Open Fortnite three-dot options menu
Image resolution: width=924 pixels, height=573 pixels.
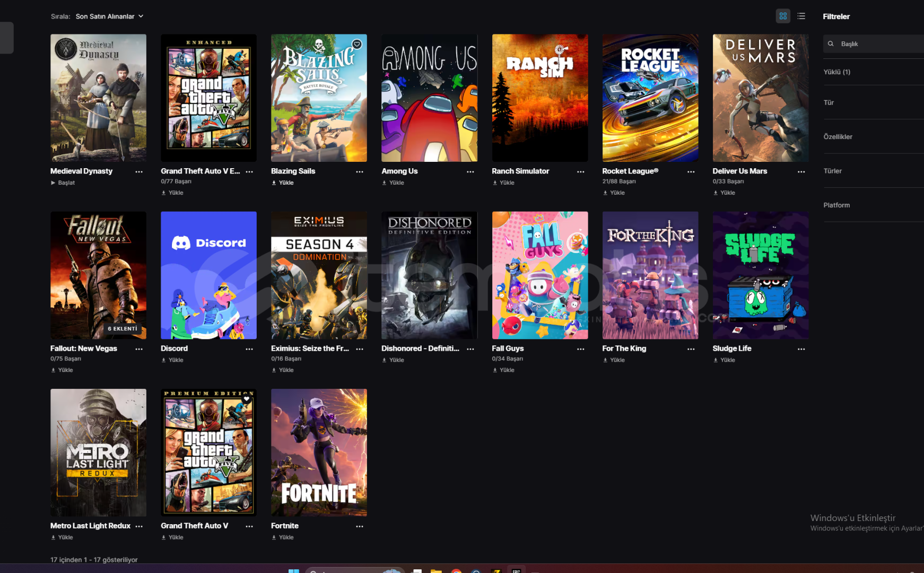[x=360, y=526]
